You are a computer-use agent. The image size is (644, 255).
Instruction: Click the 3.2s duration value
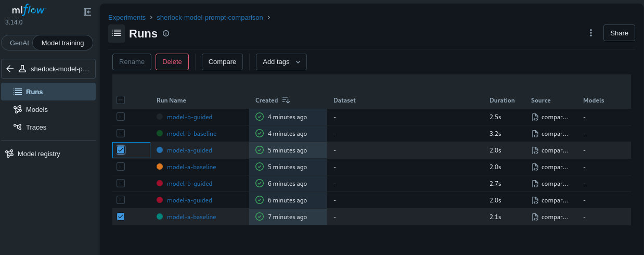tap(495, 134)
